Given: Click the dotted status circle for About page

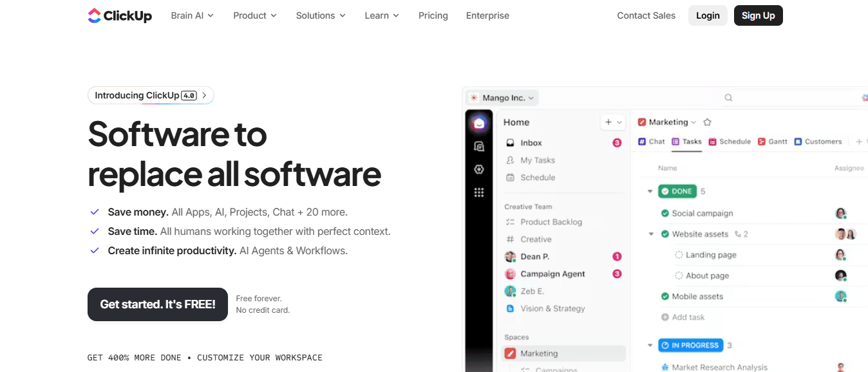Looking at the screenshot, I should tap(679, 275).
